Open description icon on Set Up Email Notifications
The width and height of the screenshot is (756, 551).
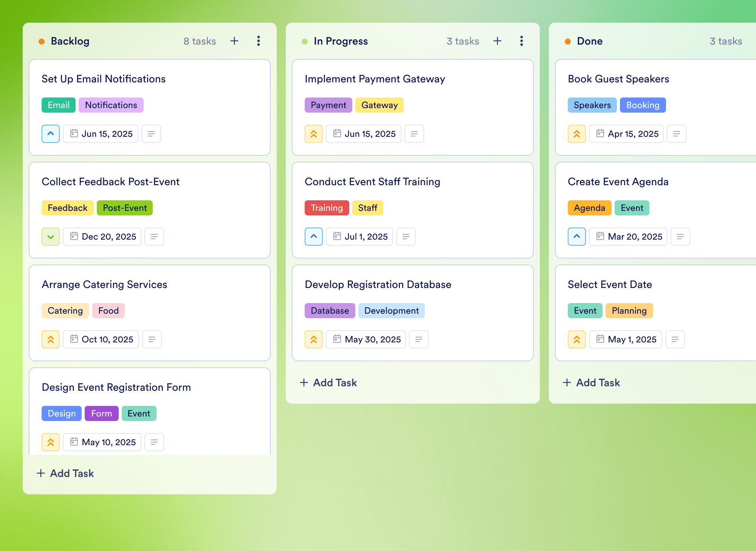click(x=151, y=134)
